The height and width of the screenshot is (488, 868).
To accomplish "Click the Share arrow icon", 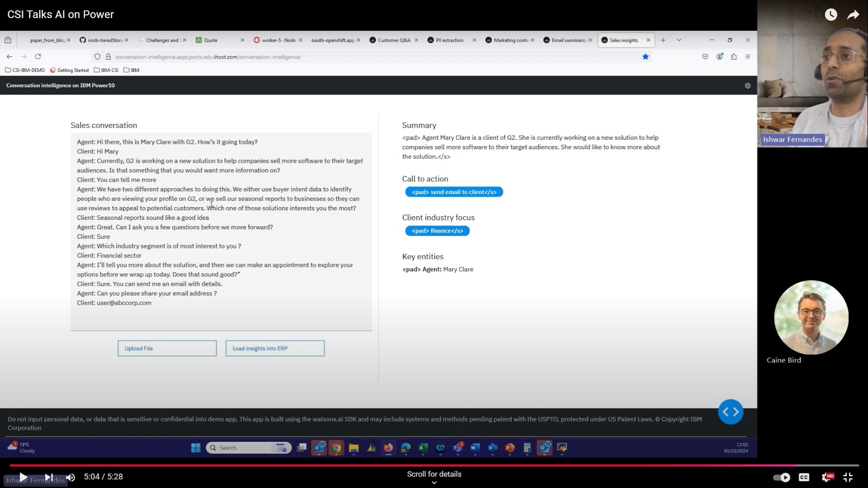I will point(853,14).
